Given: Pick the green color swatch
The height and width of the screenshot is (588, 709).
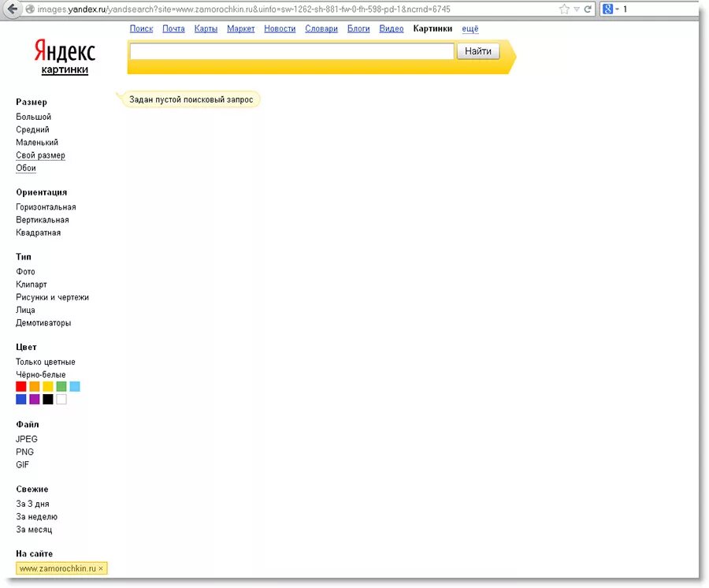Looking at the screenshot, I should 61,386.
